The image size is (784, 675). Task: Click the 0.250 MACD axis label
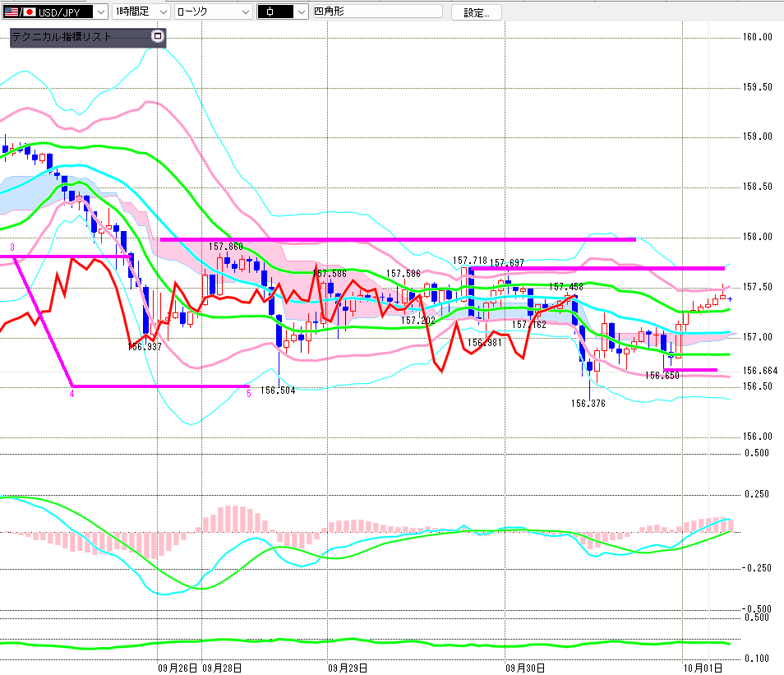coord(757,494)
